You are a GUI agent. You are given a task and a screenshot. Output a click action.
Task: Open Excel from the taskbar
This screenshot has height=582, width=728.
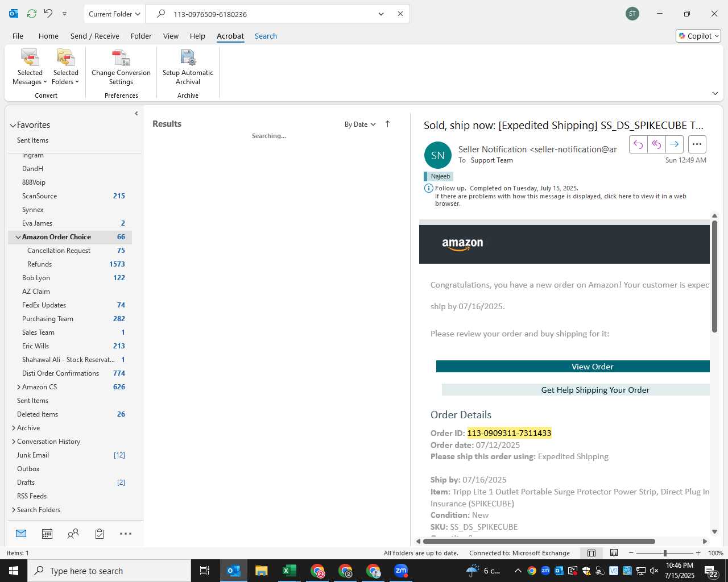click(289, 571)
